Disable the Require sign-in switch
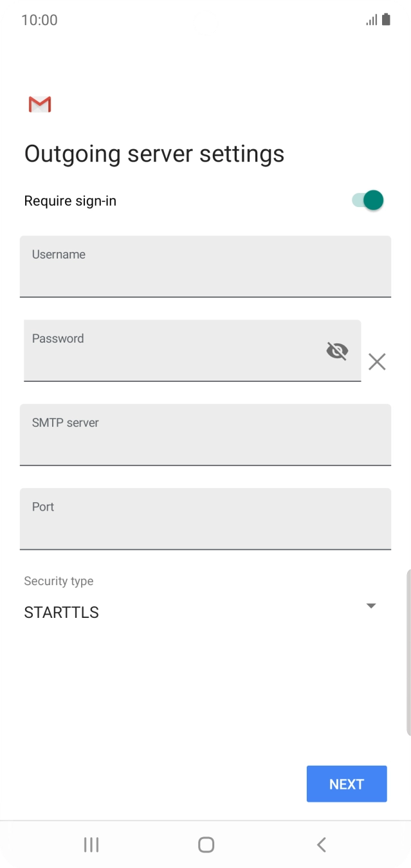 point(368,201)
